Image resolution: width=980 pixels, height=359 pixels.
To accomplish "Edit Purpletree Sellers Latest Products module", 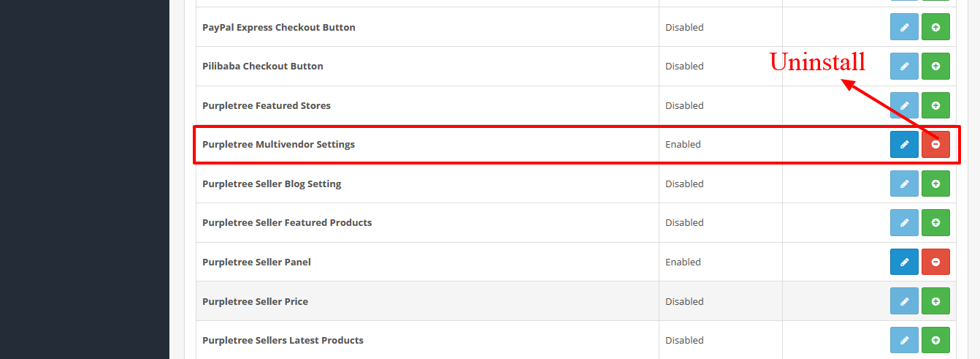I will (904, 340).
